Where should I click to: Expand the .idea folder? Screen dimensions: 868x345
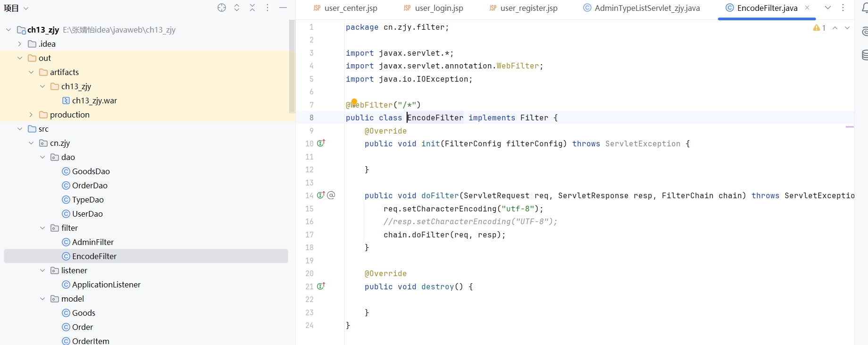(20, 44)
